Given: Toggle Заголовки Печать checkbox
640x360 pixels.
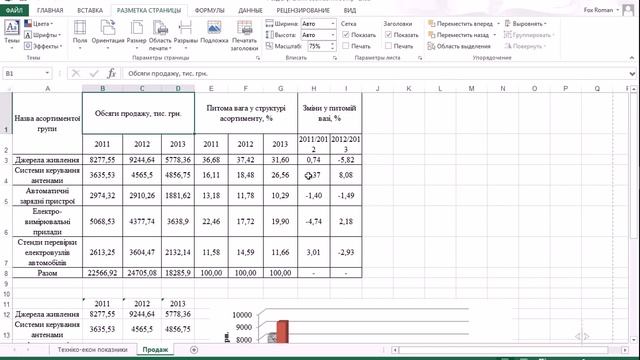Looking at the screenshot, I should coord(388,46).
